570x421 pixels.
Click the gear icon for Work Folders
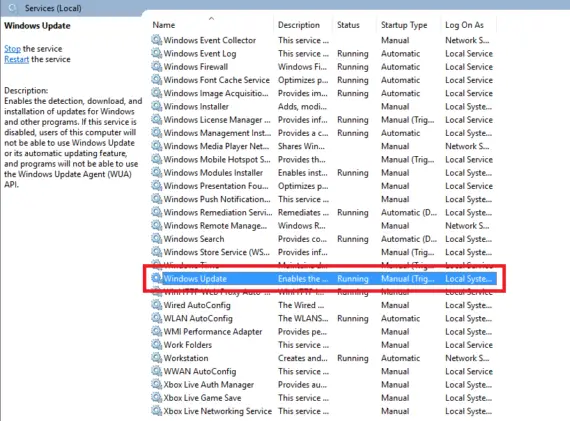point(156,344)
